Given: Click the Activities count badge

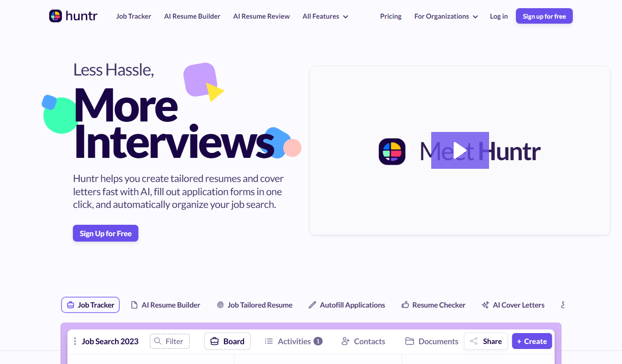Looking at the screenshot, I should tap(318, 341).
